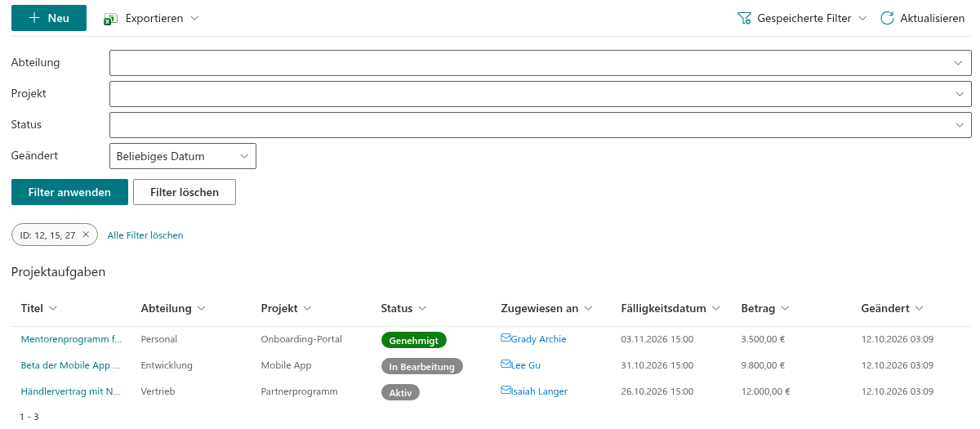Image resolution: width=980 pixels, height=429 pixels.
Task: Open the Mentorenprogramm task link
Action: tap(71, 338)
